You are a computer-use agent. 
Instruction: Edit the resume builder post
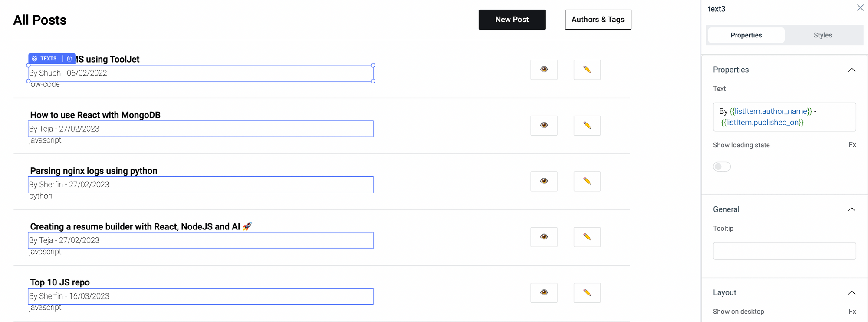pos(587,237)
